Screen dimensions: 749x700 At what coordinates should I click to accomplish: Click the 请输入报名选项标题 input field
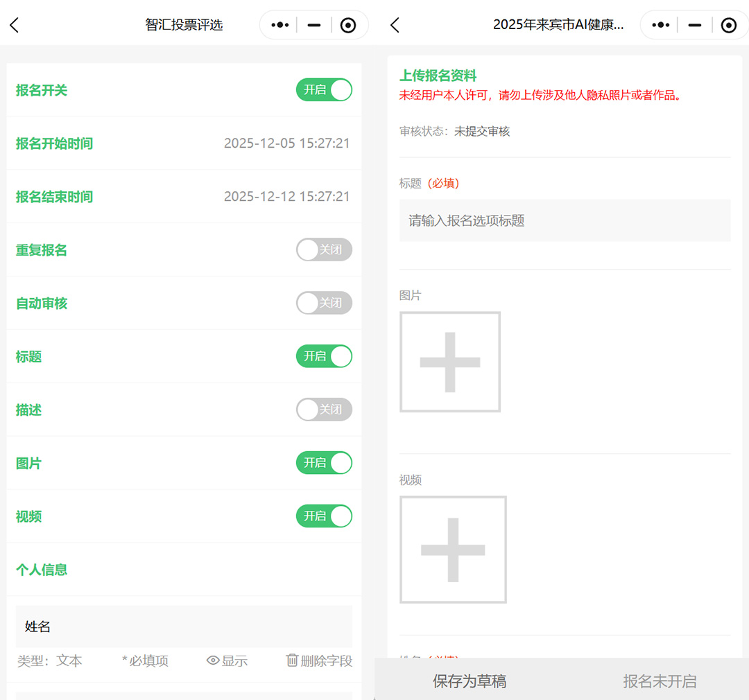565,220
